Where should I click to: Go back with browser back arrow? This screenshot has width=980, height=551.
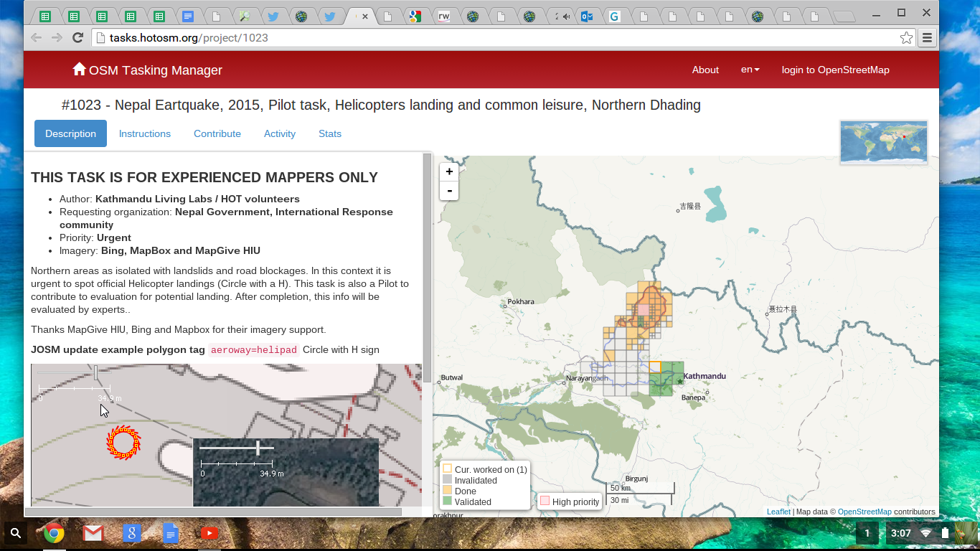click(36, 38)
